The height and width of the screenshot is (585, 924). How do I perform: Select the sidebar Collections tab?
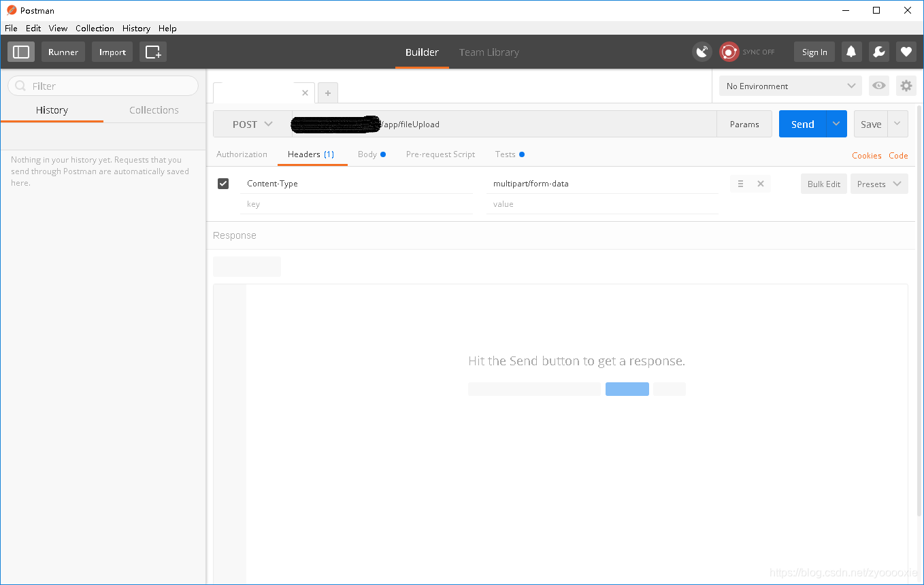[154, 110]
